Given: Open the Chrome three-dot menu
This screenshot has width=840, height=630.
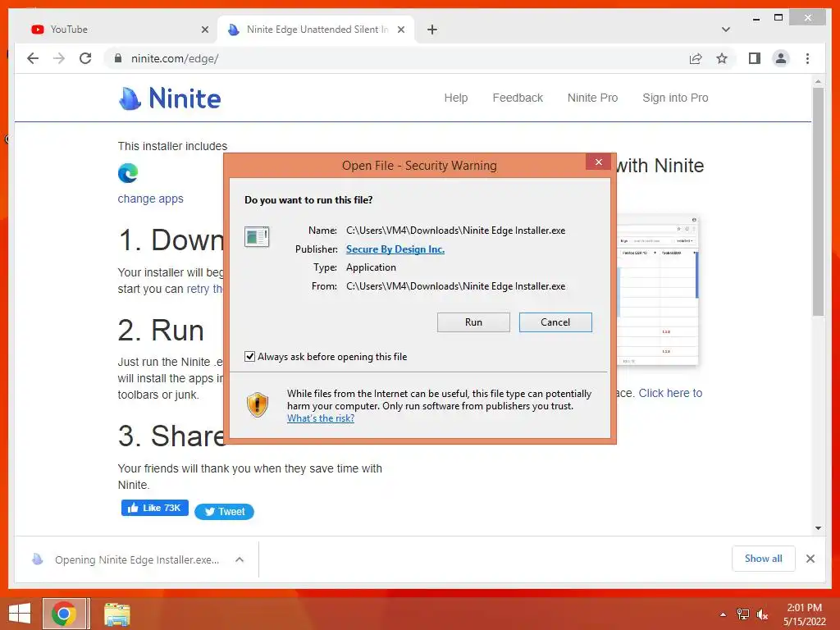Looking at the screenshot, I should 807,58.
